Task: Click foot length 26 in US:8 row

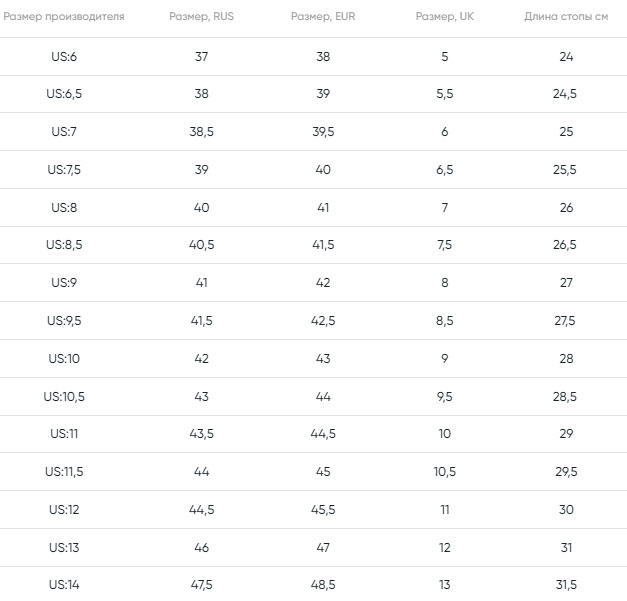Action: [566, 208]
